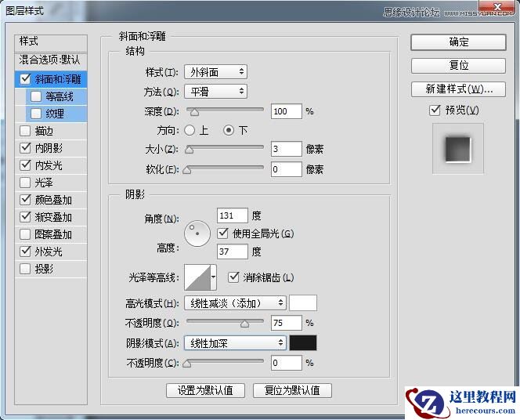Click 复位为默认值 button

click(292, 390)
